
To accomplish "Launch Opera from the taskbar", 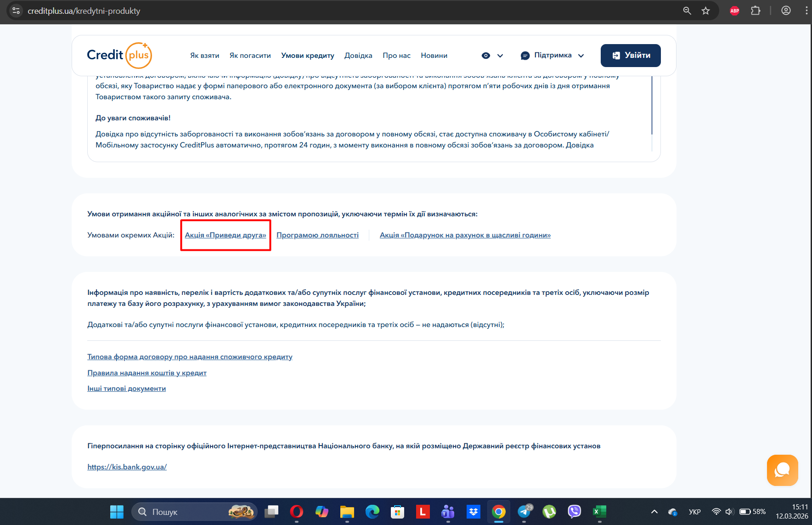I will [x=297, y=512].
